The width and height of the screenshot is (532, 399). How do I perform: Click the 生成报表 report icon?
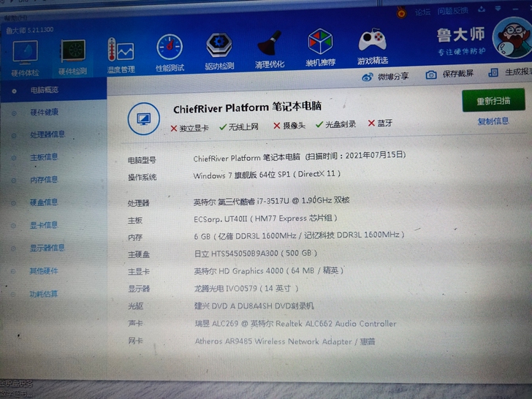pyautogui.click(x=493, y=72)
